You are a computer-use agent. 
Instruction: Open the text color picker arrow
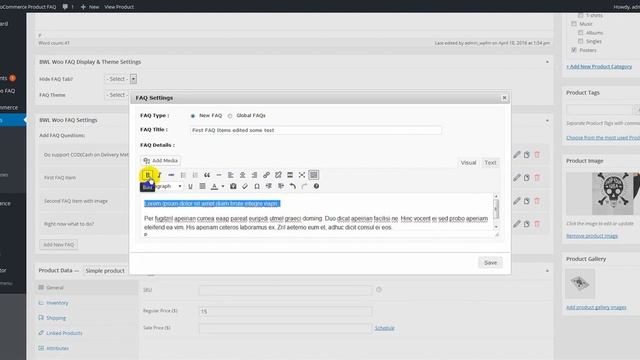(x=223, y=186)
